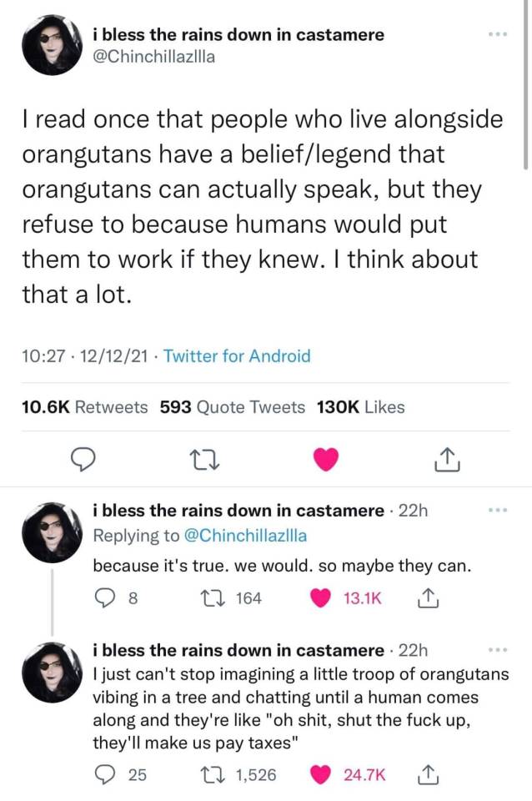
Task: Open the 130K Likes list
Action: pos(360,407)
